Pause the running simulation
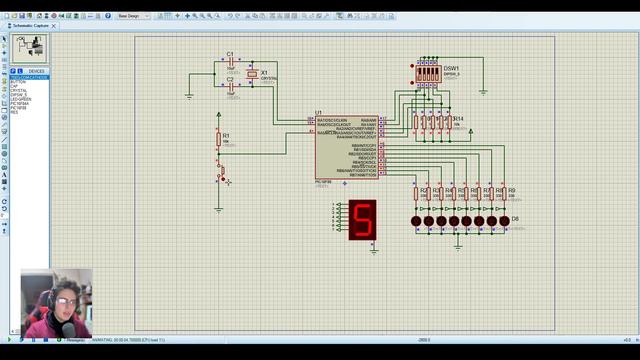Screen dimensions: 640x360 [33, 340]
